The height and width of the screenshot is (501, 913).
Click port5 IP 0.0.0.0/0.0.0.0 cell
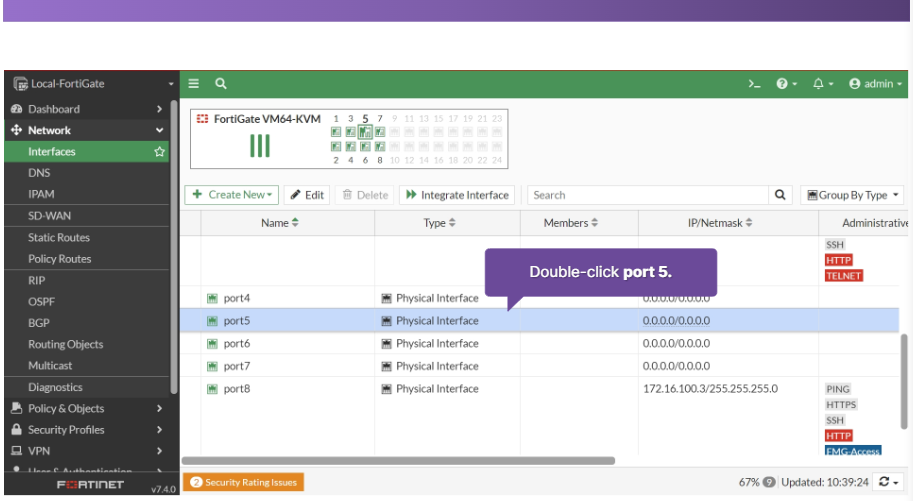click(x=676, y=320)
